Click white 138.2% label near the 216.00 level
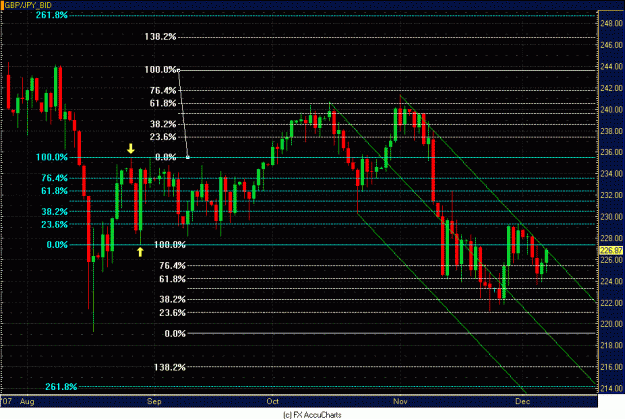Screen dimensions: 625x419 (x=170, y=367)
